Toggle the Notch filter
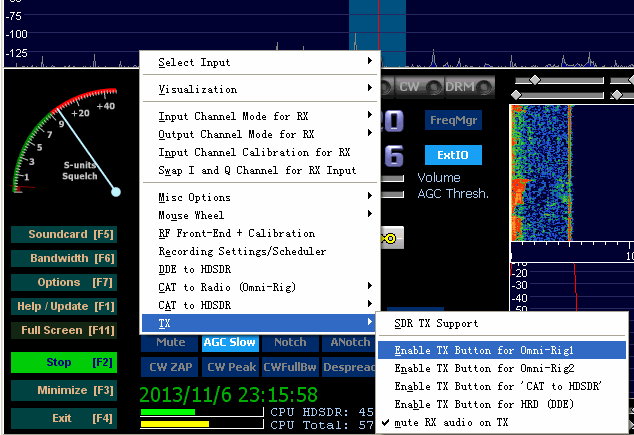 [x=290, y=342]
